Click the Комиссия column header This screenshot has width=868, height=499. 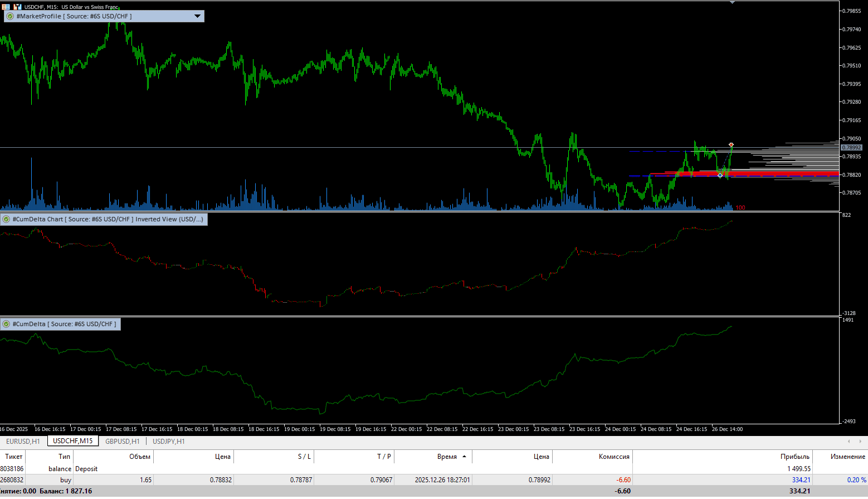tap(614, 457)
